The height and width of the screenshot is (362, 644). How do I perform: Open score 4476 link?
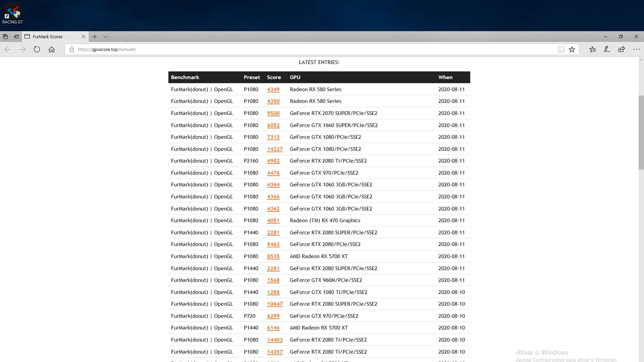(273, 173)
